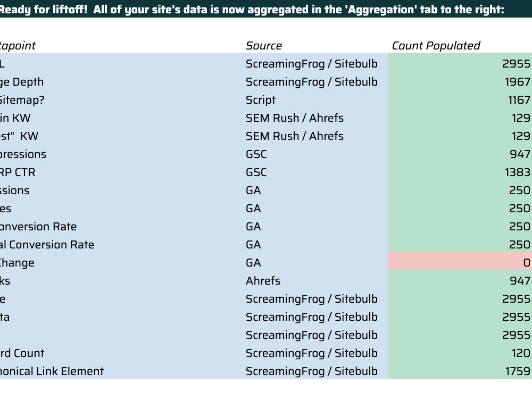
Task: Select the 'Sitemap?' datapoint cell
Action: pyautogui.click(x=121, y=100)
